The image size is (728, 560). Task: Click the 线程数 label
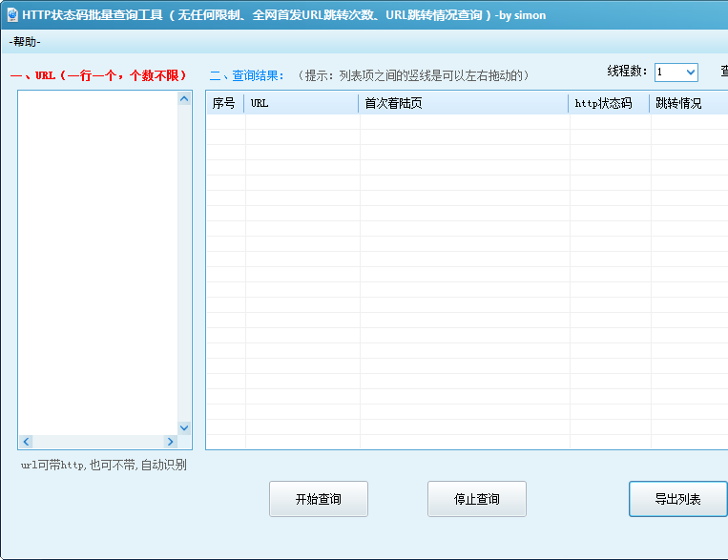tap(627, 71)
